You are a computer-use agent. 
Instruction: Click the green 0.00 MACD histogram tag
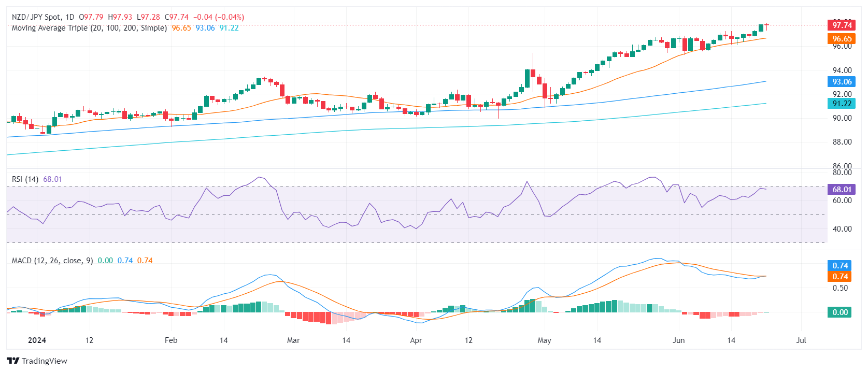(840, 312)
